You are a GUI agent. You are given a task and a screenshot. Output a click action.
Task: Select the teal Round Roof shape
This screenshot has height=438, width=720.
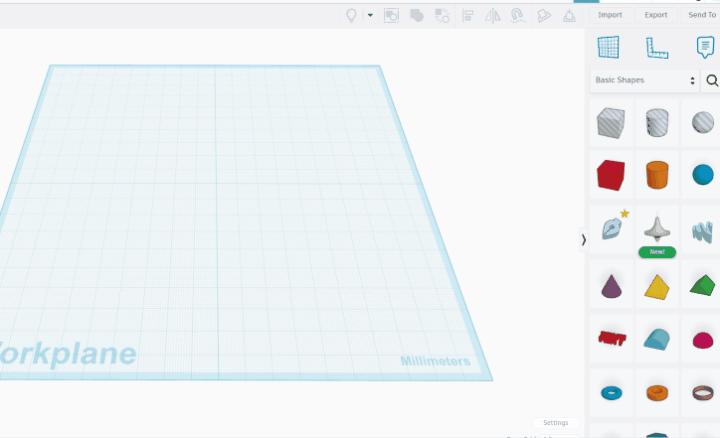(657, 340)
